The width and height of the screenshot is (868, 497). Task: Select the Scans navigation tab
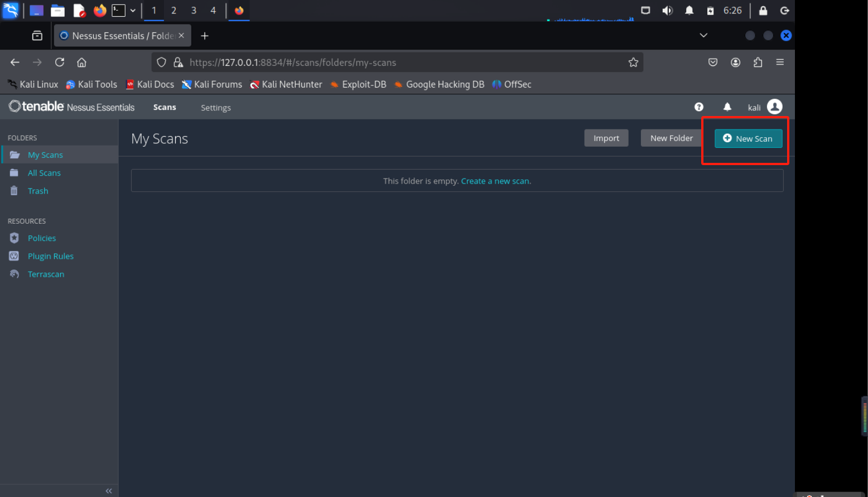click(165, 107)
